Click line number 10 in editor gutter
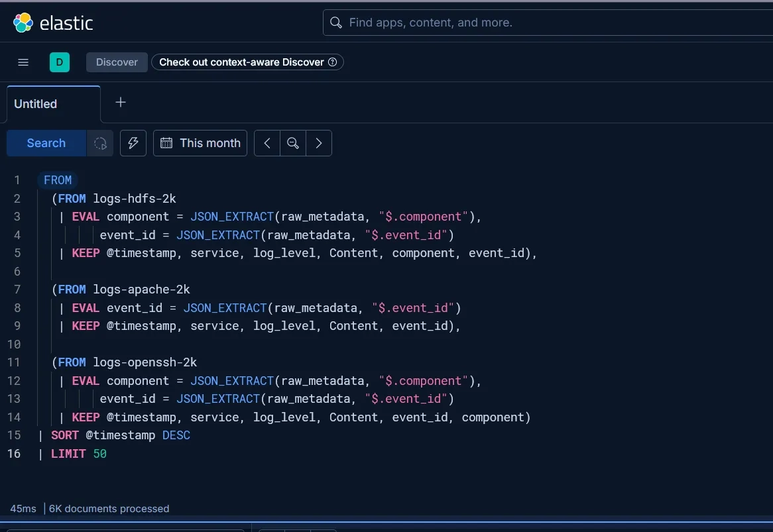This screenshot has width=773, height=532. point(14,345)
